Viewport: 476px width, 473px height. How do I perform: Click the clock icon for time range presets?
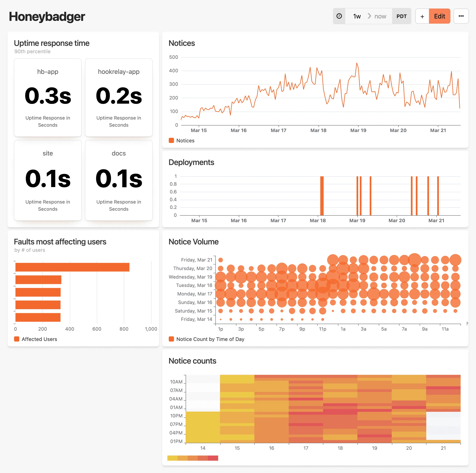(x=339, y=16)
